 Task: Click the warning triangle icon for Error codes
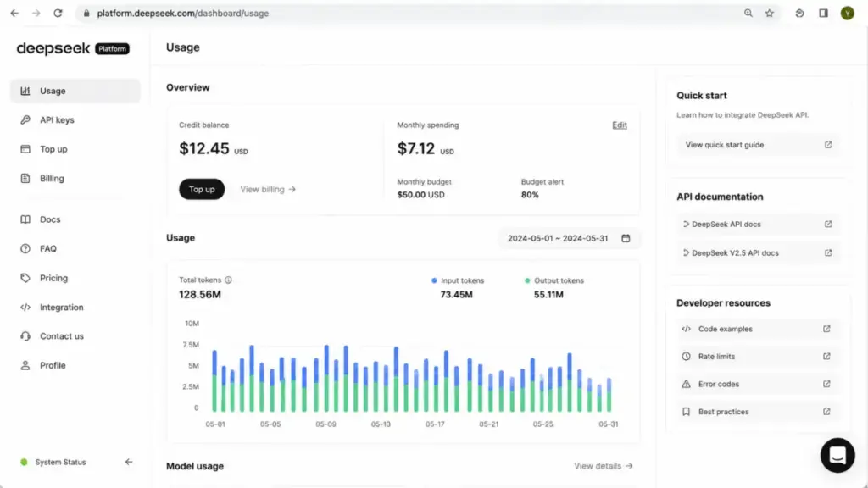point(686,384)
